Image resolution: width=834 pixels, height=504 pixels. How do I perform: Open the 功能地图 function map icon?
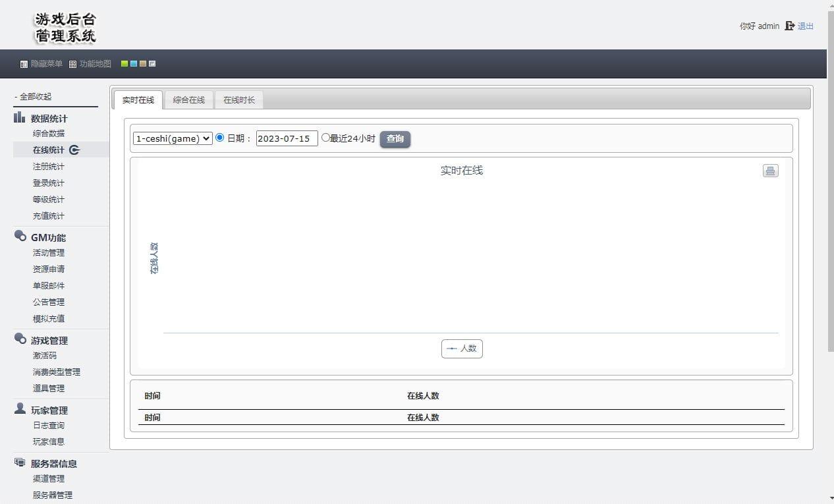pos(73,65)
